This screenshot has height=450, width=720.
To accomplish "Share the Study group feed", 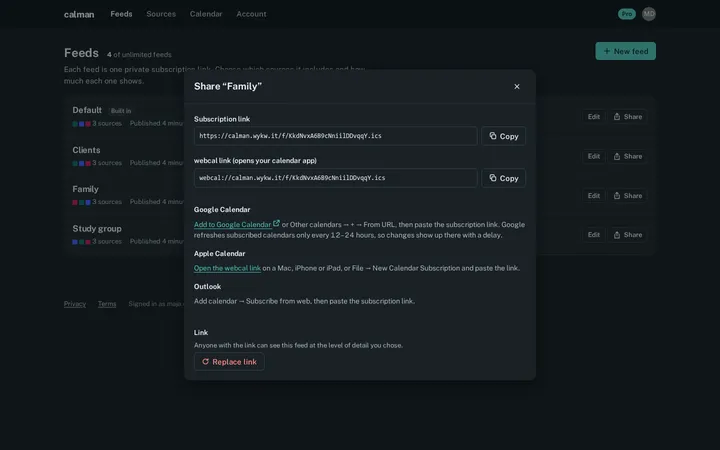I will coord(628,235).
